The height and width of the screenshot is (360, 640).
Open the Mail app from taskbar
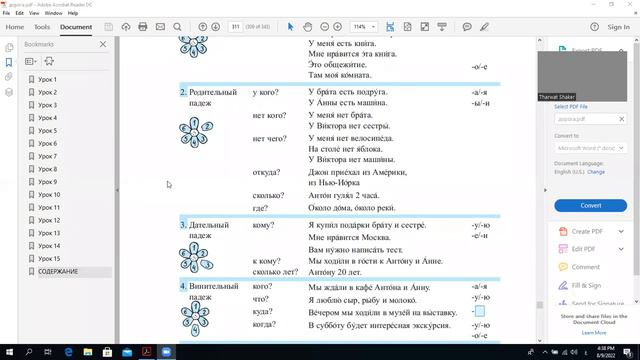click(x=127, y=352)
